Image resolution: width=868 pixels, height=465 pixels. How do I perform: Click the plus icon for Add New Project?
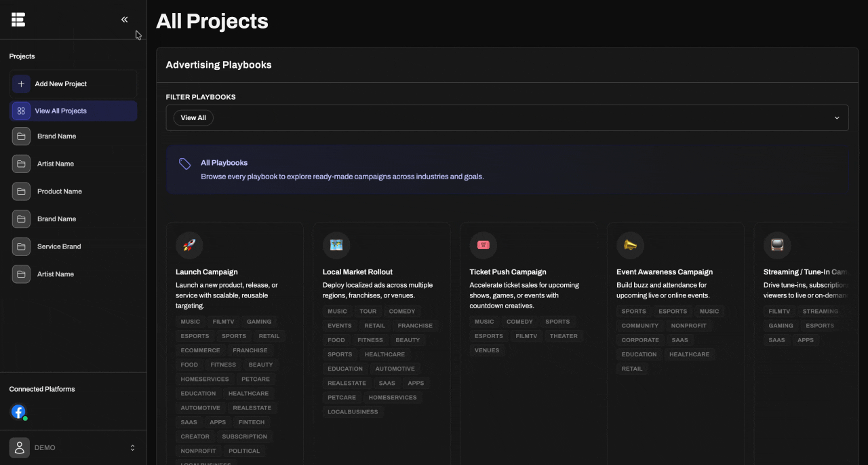(21, 83)
